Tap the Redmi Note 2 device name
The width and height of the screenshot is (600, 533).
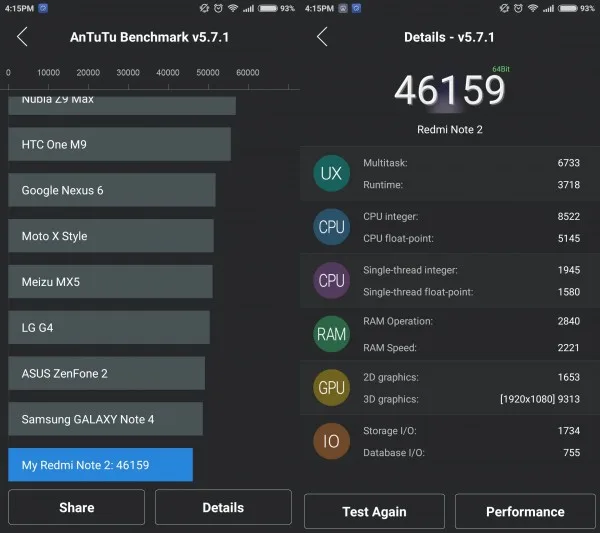[450, 130]
